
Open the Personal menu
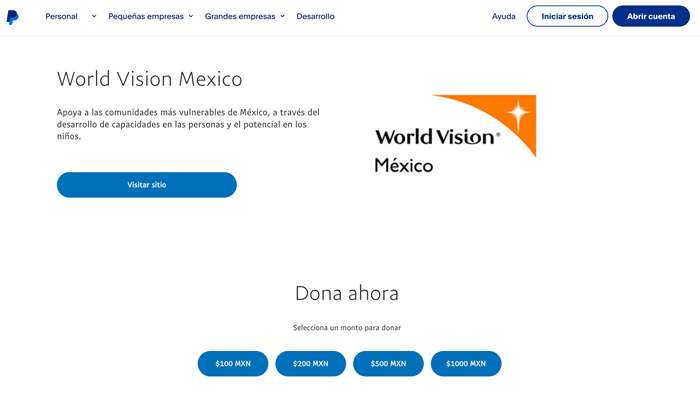coord(62,17)
